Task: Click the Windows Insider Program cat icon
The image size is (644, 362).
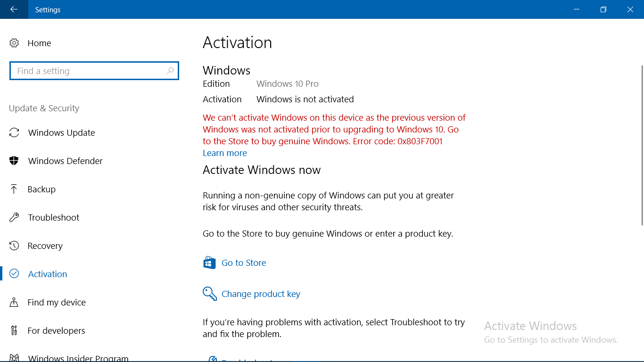Action: click(14, 358)
